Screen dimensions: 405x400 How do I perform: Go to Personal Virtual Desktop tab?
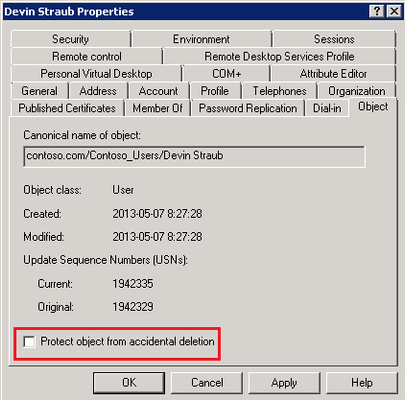click(96, 74)
